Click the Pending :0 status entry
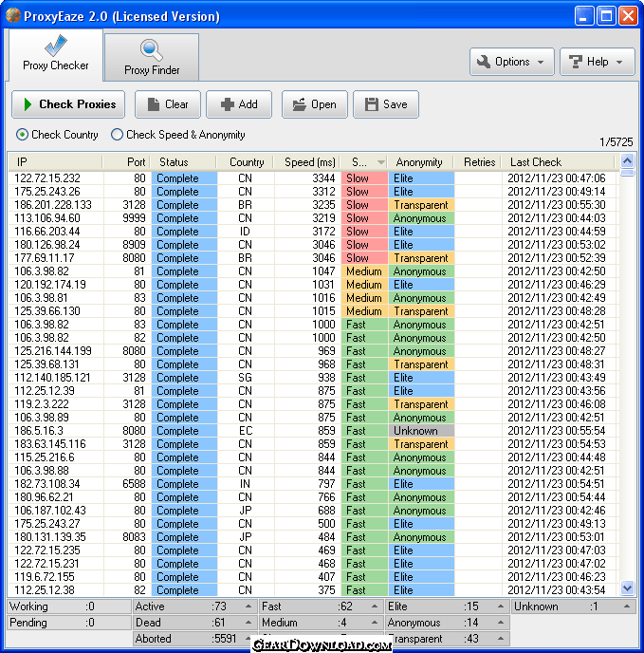Screen dimensions: 644x653 coord(69,623)
